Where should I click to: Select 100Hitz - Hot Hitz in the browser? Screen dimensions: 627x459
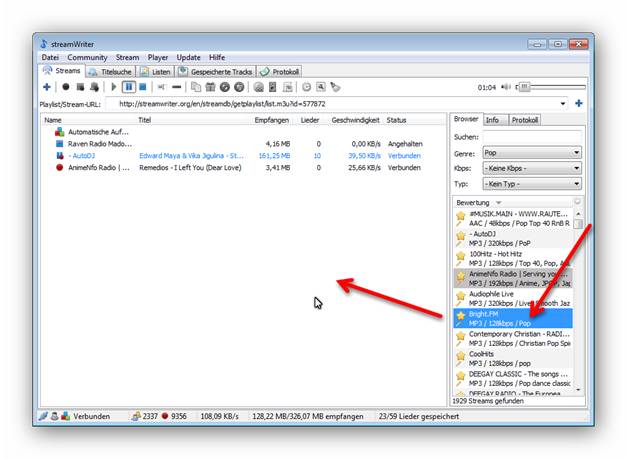(x=513, y=259)
